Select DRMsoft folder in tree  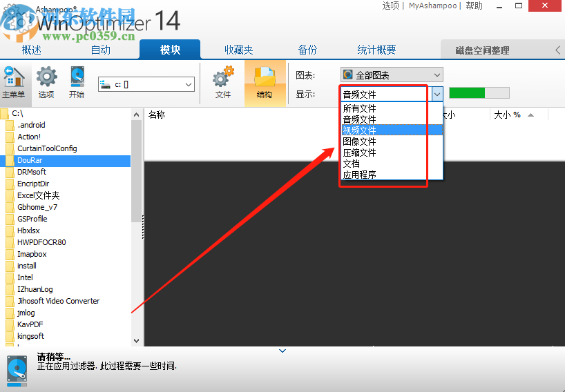pyautogui.click(x=32, y=172)
